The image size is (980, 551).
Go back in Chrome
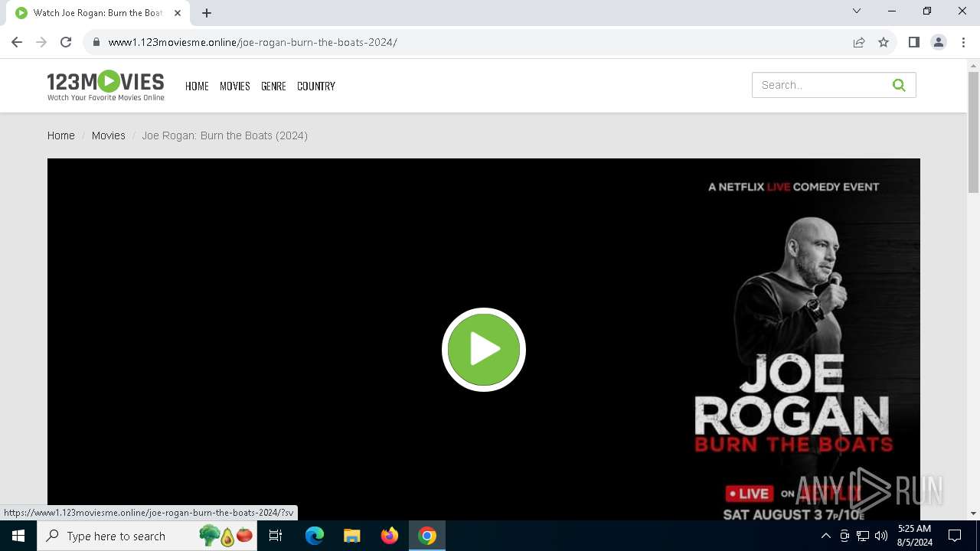[x=17, y=42]
